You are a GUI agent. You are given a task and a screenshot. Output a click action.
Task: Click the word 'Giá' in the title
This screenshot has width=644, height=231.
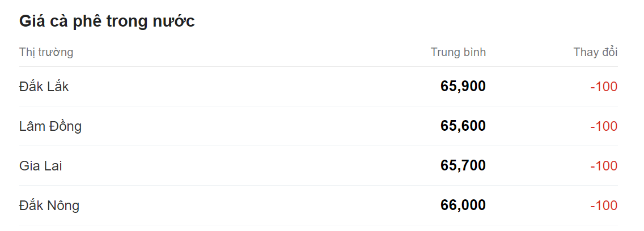32,22
